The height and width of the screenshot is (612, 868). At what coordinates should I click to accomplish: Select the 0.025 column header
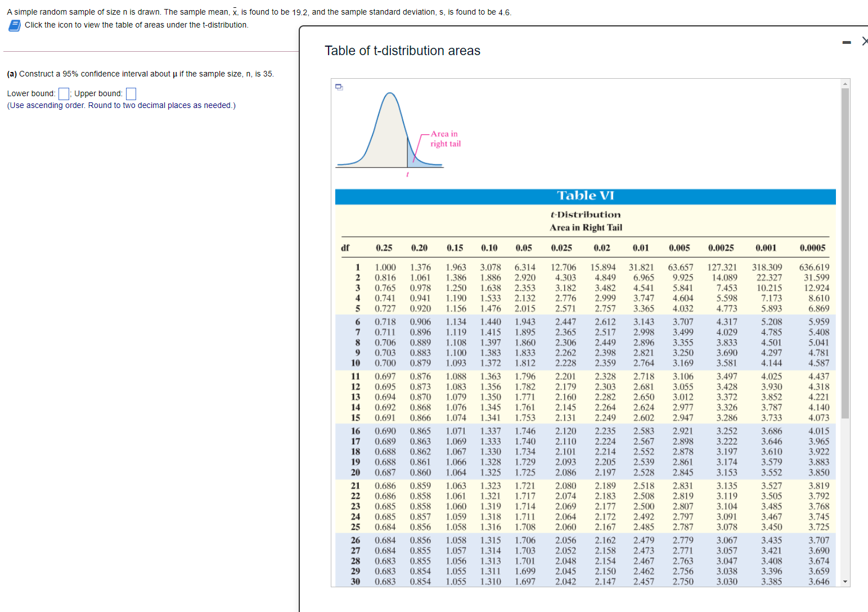click(x=563, y=247)
